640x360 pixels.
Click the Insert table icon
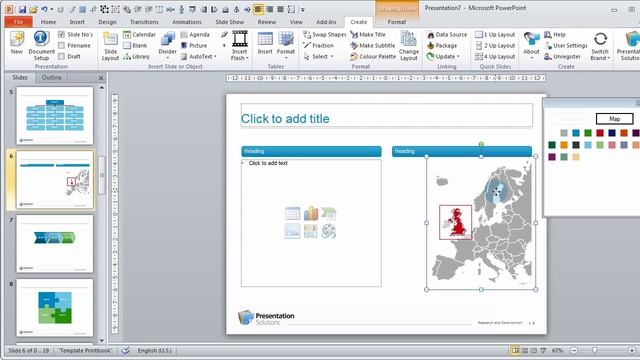click(265, 43)
